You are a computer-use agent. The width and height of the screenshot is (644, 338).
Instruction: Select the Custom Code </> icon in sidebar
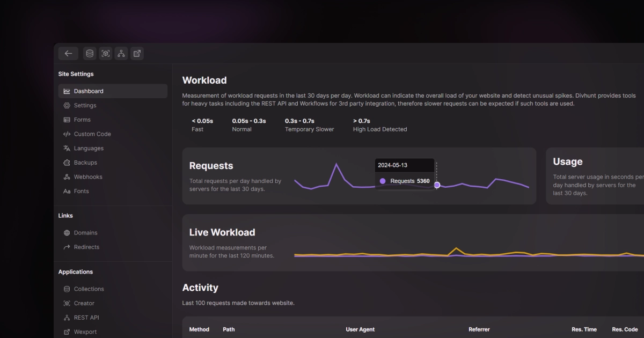(65, 134)
